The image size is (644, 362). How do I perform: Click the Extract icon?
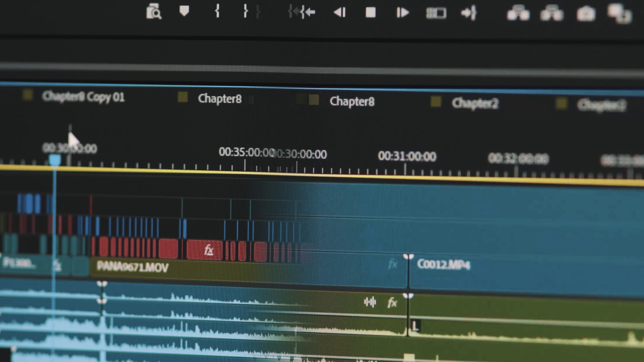coord(552,13)
